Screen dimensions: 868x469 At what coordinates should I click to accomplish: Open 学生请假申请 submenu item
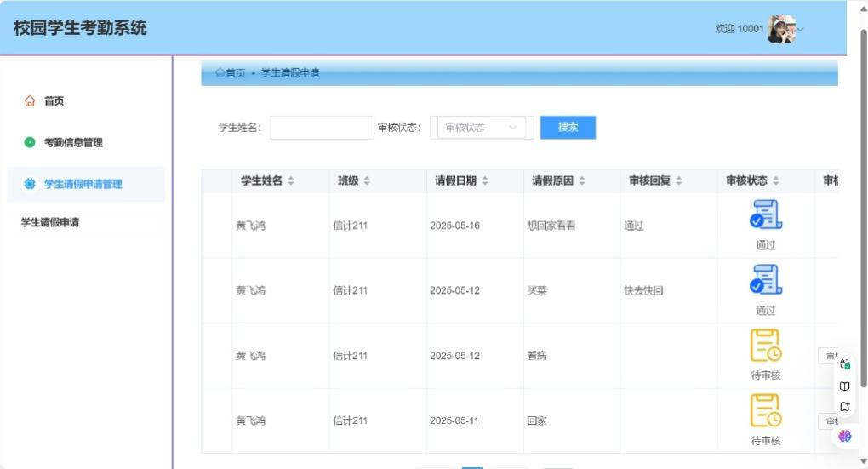tap(50, 223)
